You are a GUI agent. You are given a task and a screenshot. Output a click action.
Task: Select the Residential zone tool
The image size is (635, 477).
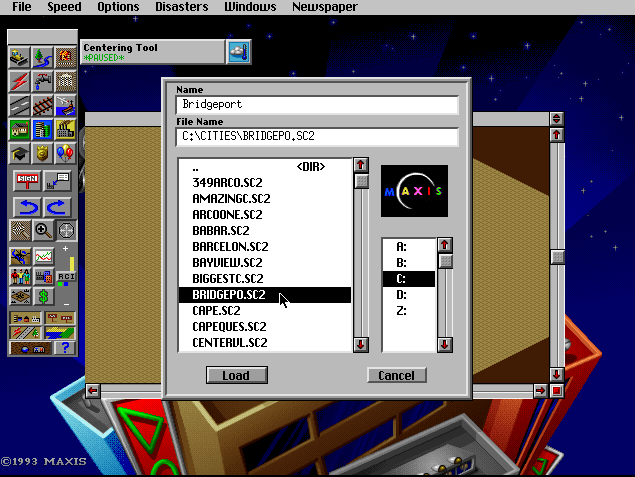point(19,129)
